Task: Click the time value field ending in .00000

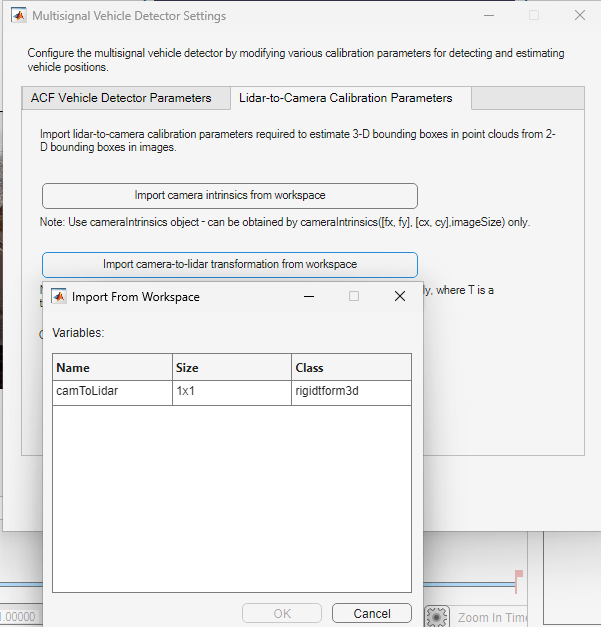Action: (x=18, y=617)
